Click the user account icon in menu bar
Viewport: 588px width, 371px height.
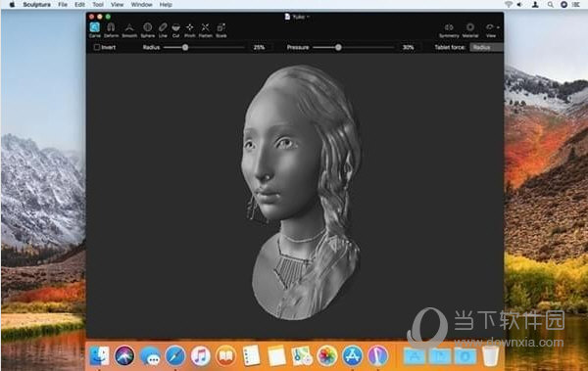click(x=535, y=5)
